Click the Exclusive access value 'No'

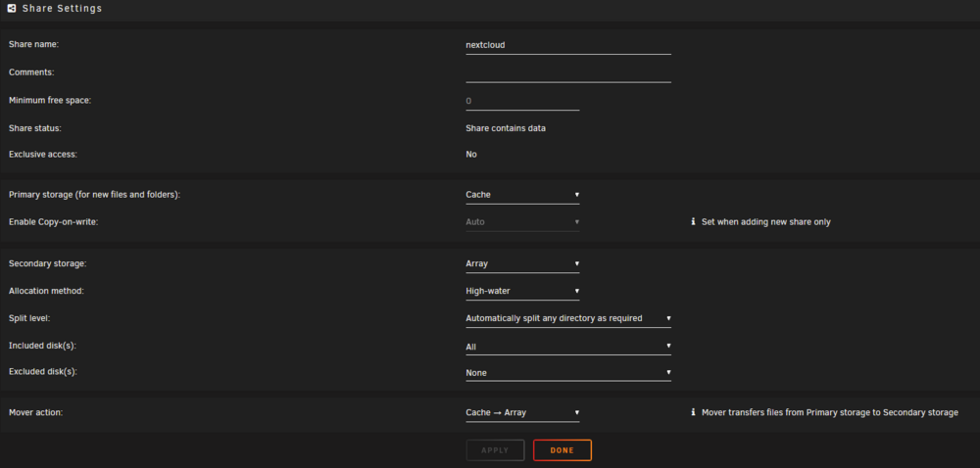471,154
